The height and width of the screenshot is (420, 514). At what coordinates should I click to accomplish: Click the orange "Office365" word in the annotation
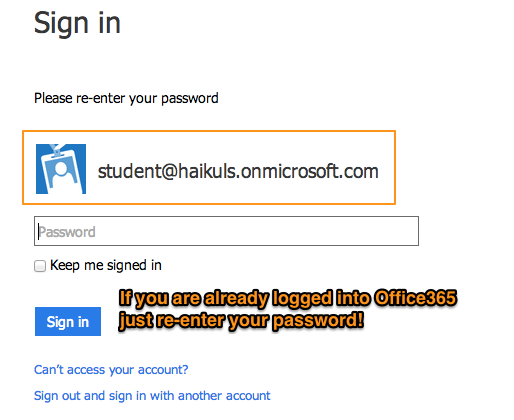click(415, 297)
